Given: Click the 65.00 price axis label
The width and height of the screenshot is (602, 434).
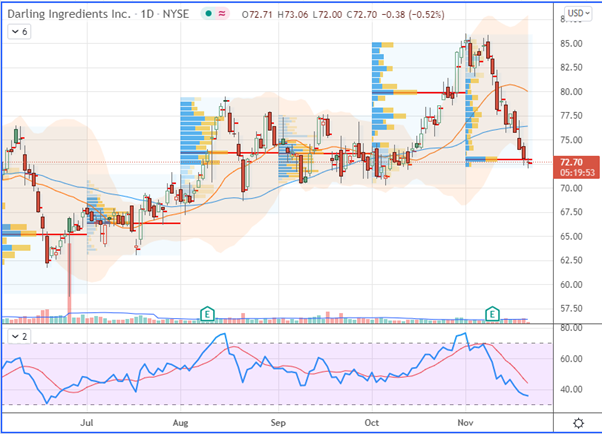Looking at the screenshot, I should (x=571, y=237).
